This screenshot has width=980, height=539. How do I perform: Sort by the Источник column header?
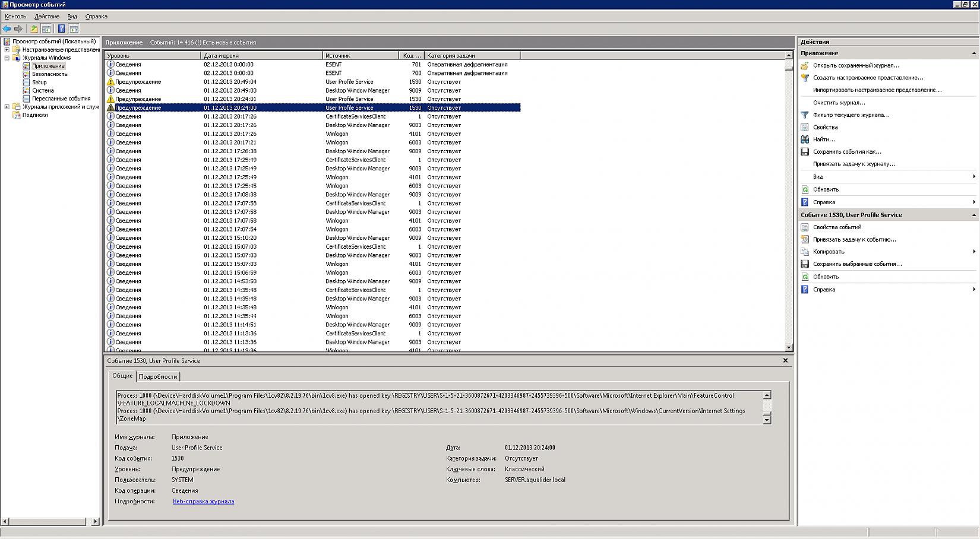[361, 56]
